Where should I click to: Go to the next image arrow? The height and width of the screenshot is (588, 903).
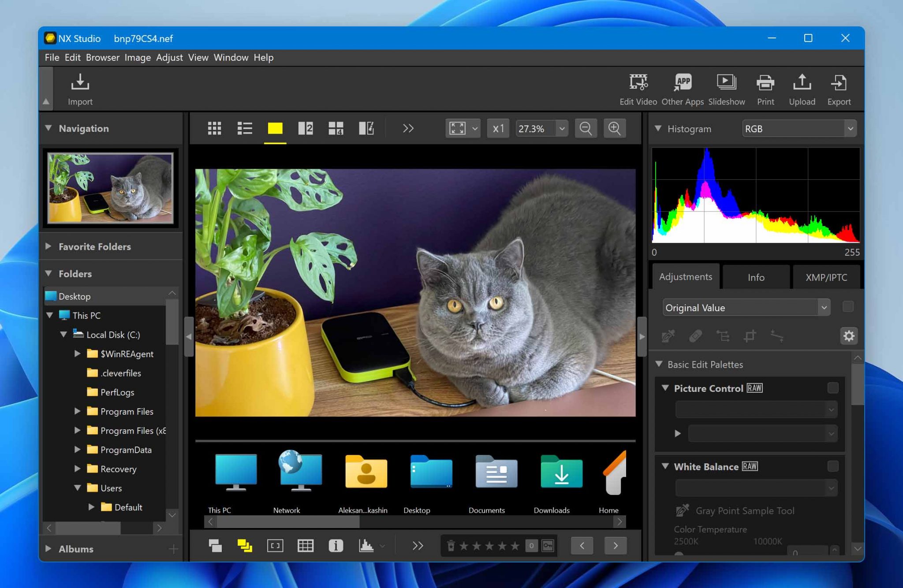615,546
